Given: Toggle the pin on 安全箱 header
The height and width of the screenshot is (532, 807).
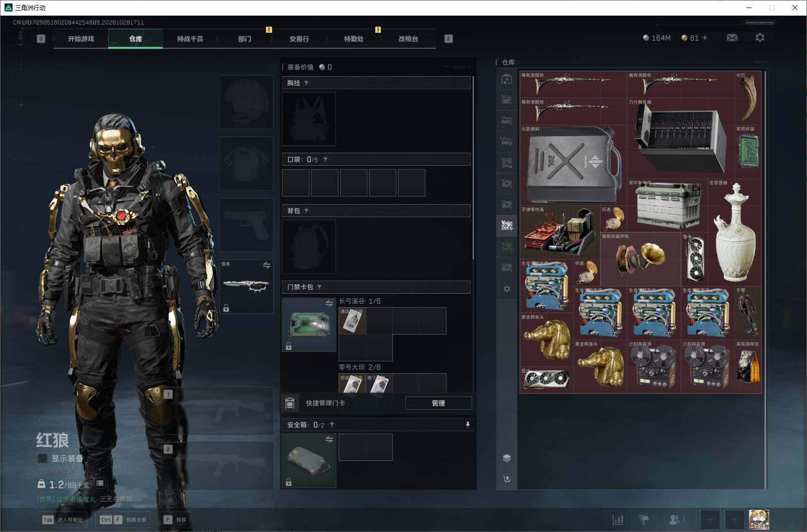Looking at the screenshot, I should [467, 425].
